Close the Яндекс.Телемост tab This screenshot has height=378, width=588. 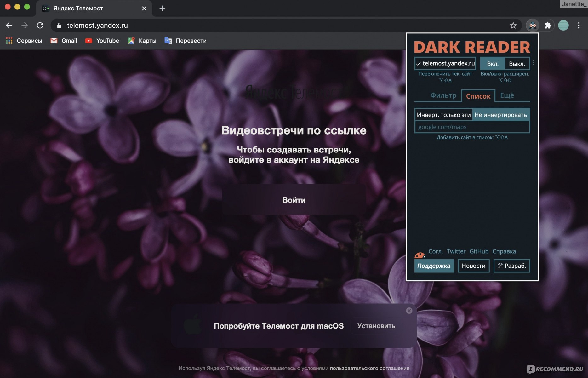click(x=144, y=9)
